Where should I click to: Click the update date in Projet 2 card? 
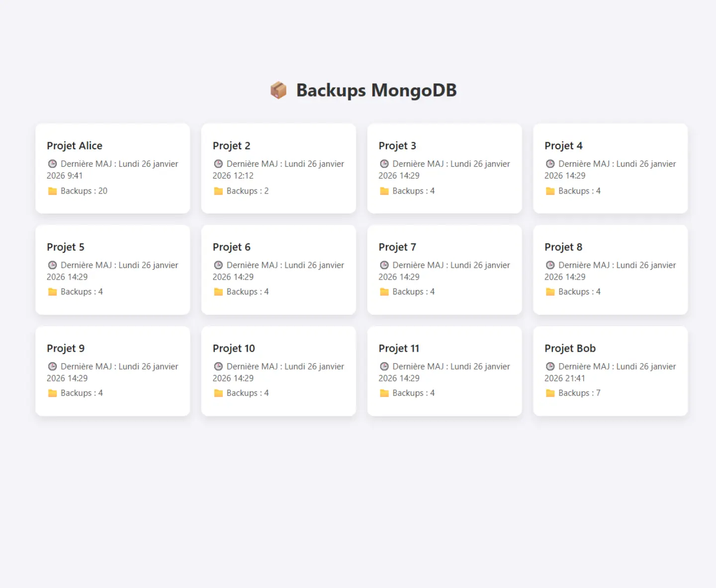[278, 170]
